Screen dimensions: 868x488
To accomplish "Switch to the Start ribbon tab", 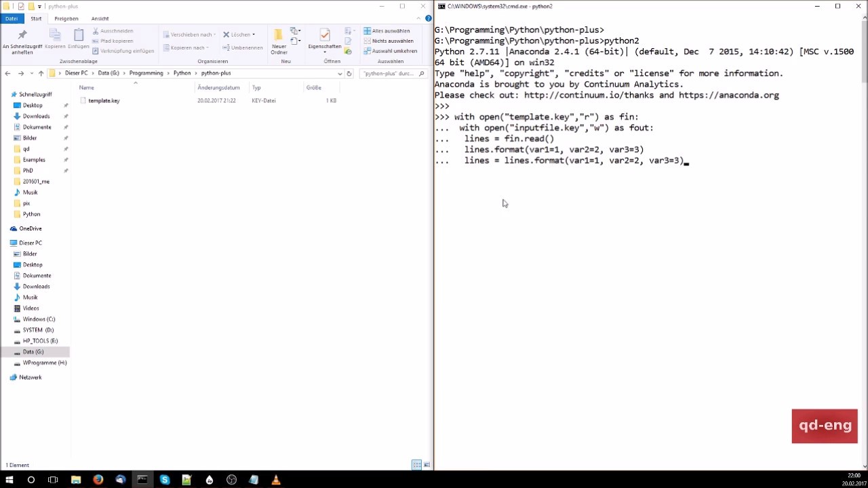I will 36,18.
